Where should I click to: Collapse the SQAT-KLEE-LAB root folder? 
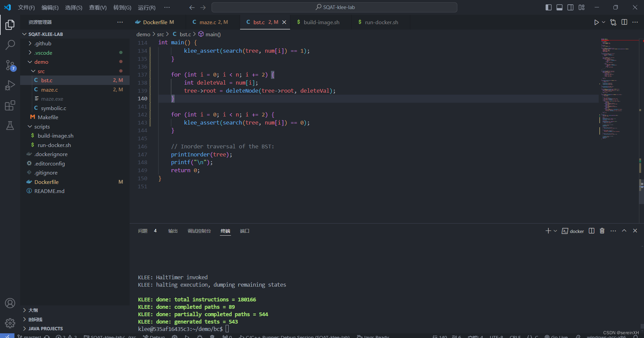(75, 34)
